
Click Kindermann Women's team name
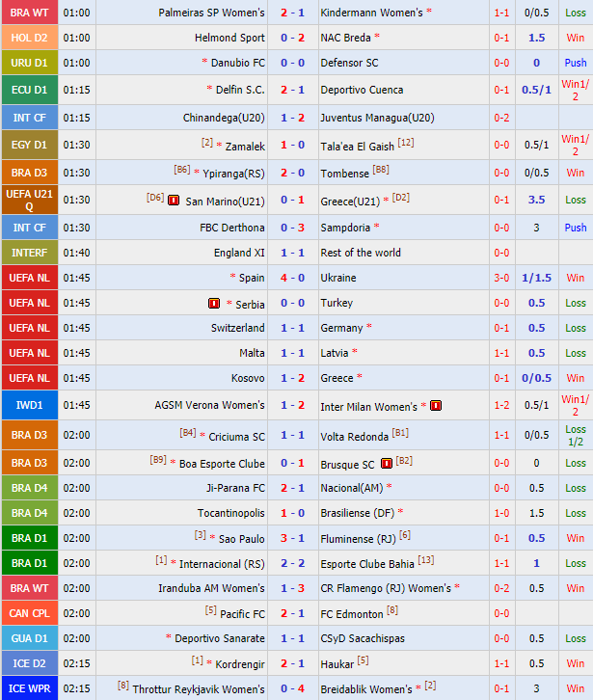(x=371, y=13)
